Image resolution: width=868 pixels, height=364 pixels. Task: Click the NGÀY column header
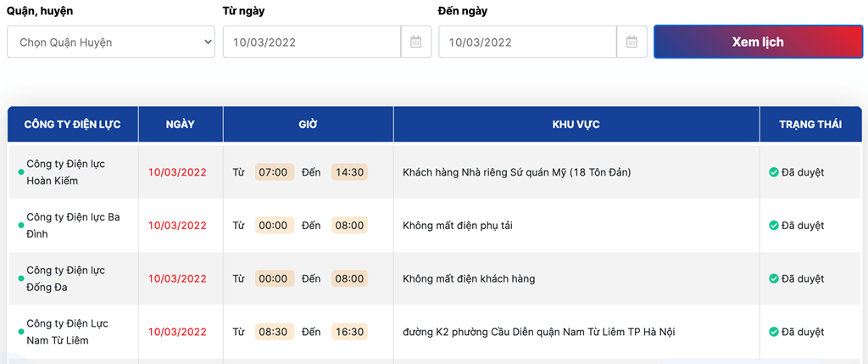point(181,124)
